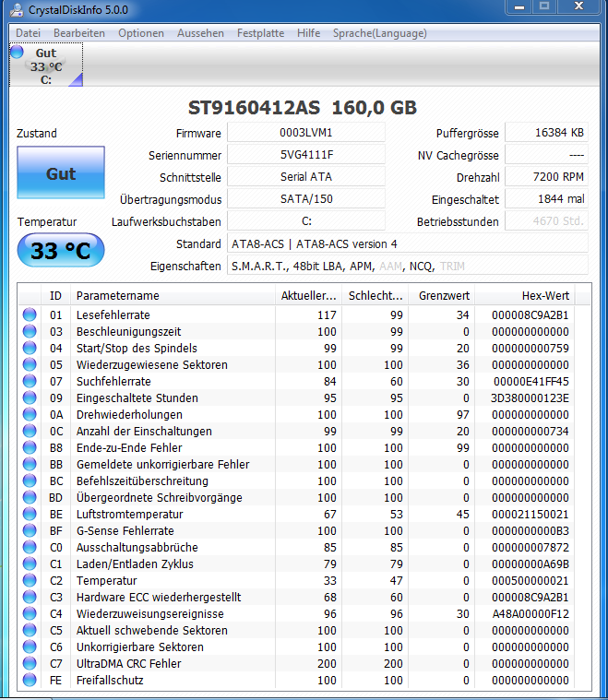Click the Standard field ATA8-ACS version 4
This screenshot has height=700, width=608.
(408, 243)
